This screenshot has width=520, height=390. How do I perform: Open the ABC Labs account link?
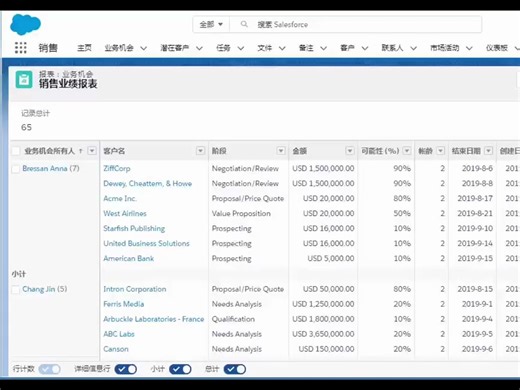(x=119, y=334)
